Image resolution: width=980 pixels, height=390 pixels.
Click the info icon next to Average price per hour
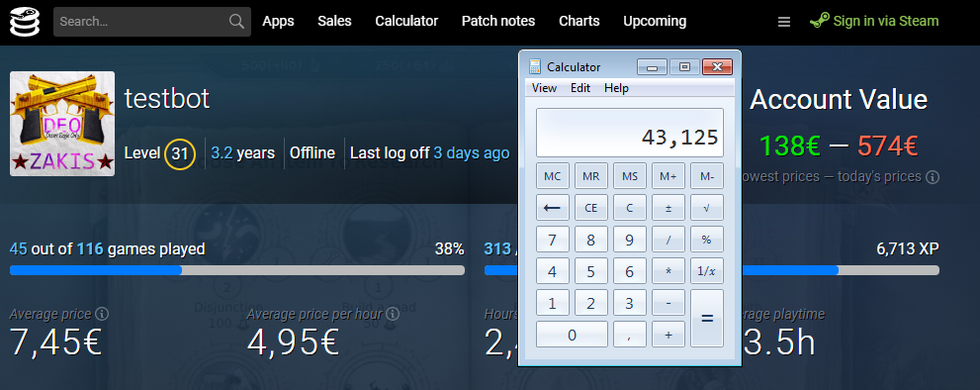(x=394, y=314)
